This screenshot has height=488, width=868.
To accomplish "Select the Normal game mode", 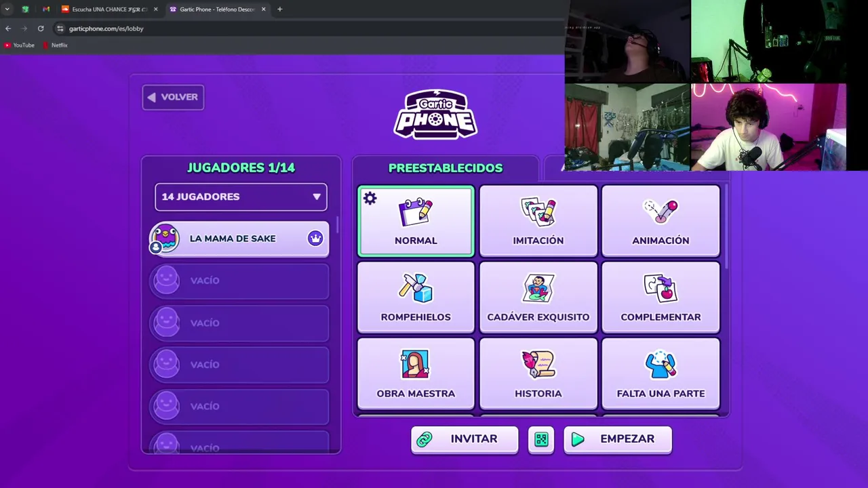I will tap(416, 222).
